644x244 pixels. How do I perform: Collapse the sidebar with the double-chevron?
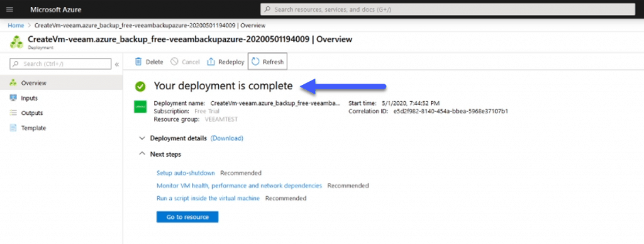[116, 64]
